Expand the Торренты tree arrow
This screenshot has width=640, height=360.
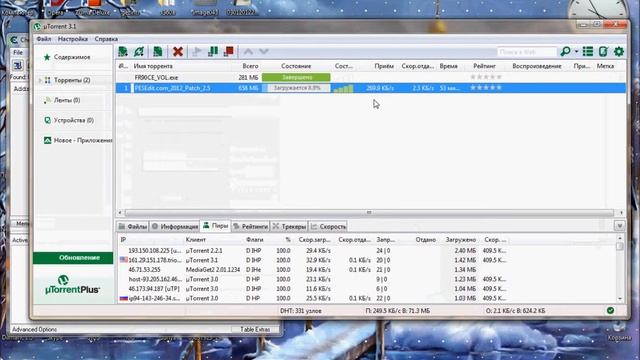[x=40, y=80]
